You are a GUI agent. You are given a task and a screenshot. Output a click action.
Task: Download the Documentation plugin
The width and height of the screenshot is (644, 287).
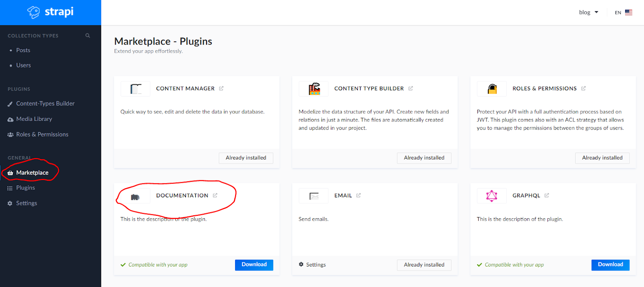[x=254, y=265]
